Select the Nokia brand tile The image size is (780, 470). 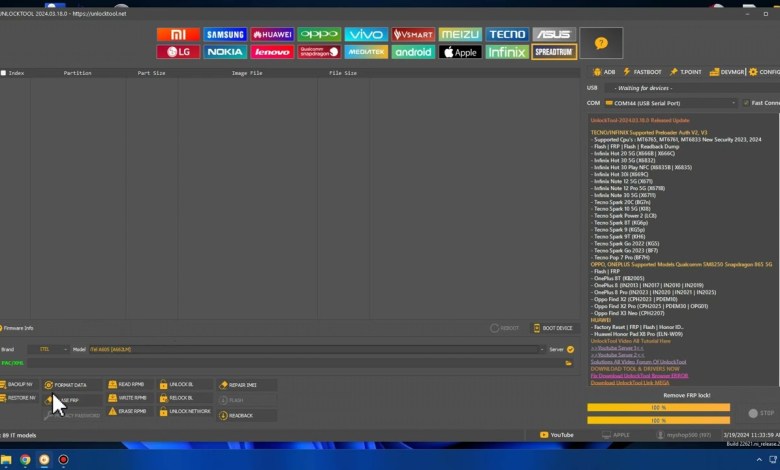tap(225, 52)
